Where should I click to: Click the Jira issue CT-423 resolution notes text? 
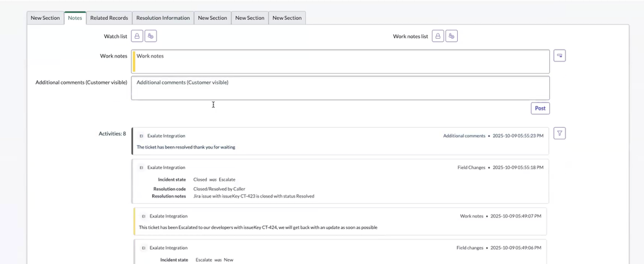point(254,196)
